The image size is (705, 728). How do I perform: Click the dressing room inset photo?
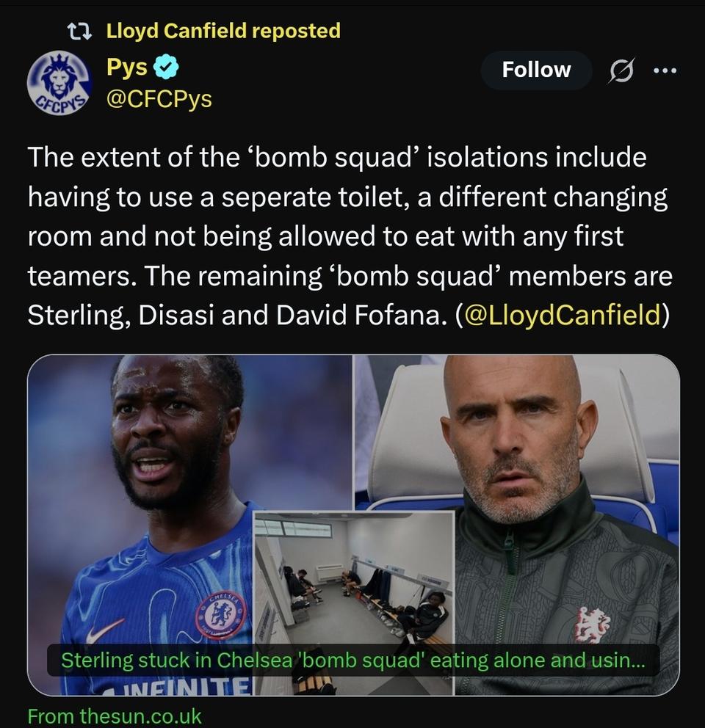pyautogui.click(x=354, y=580)
